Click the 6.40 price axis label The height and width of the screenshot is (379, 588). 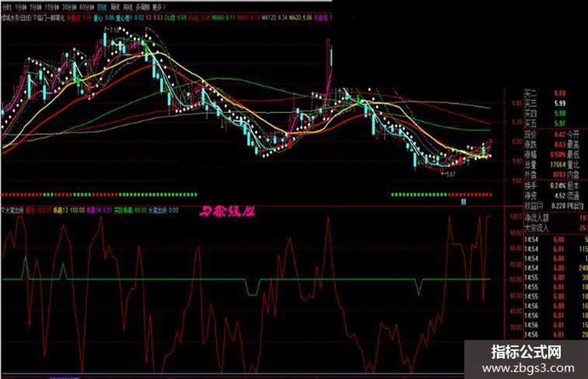pos(516,103)
